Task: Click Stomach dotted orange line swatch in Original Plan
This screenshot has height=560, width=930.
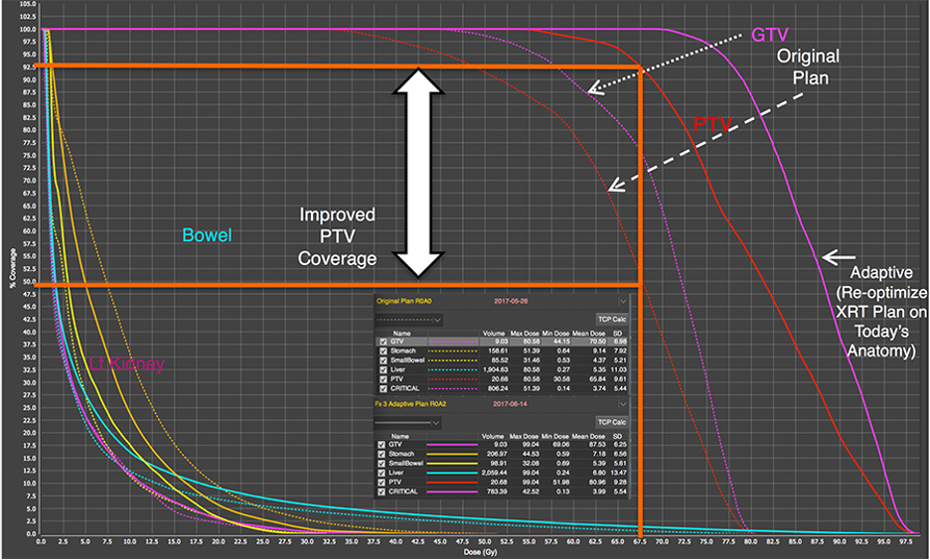Action: 452,350
